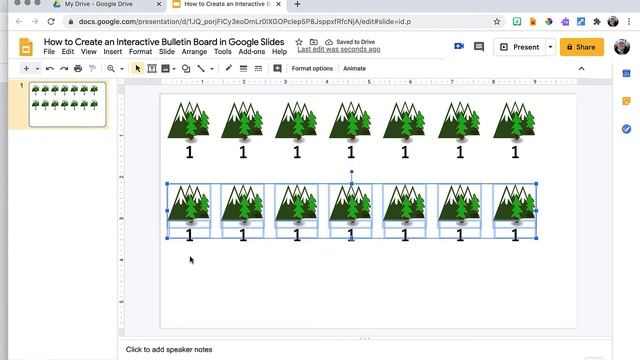Viewport: 640px width, 360px height.
Task: Click the Saved to Drive status
Action: 350,42
